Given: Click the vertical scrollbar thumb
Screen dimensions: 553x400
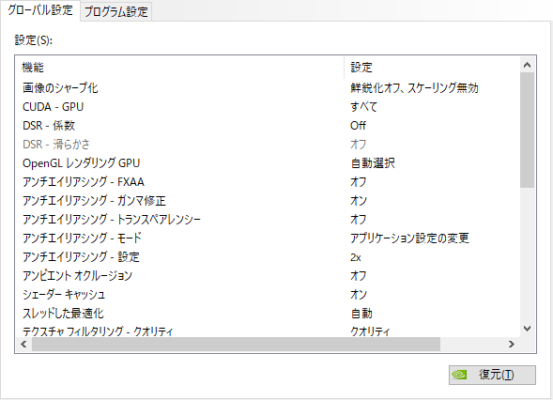Looking at the screenshot, I should point(527,130).
